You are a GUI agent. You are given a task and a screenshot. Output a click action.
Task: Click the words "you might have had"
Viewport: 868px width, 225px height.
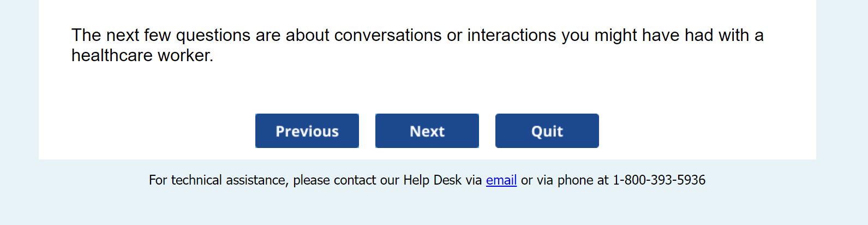pos(637,35)
